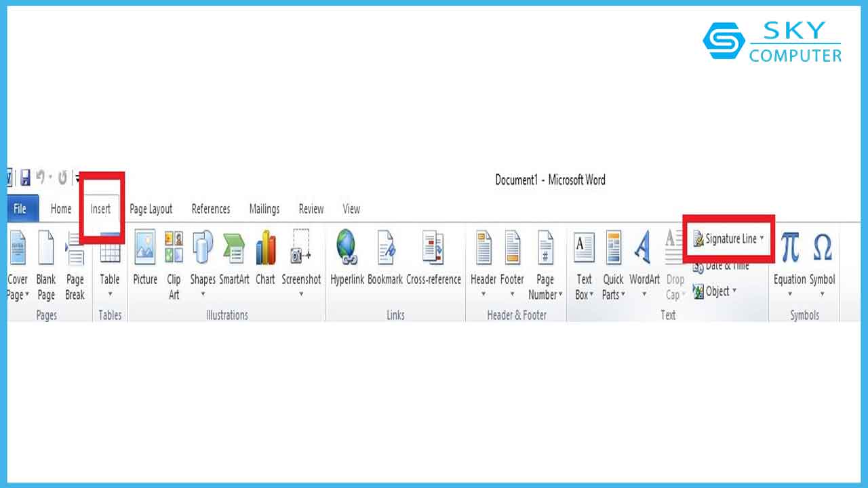Screen dimensions: 868x488
Task: Switch to the Page Layout tab
Action: 151,209
